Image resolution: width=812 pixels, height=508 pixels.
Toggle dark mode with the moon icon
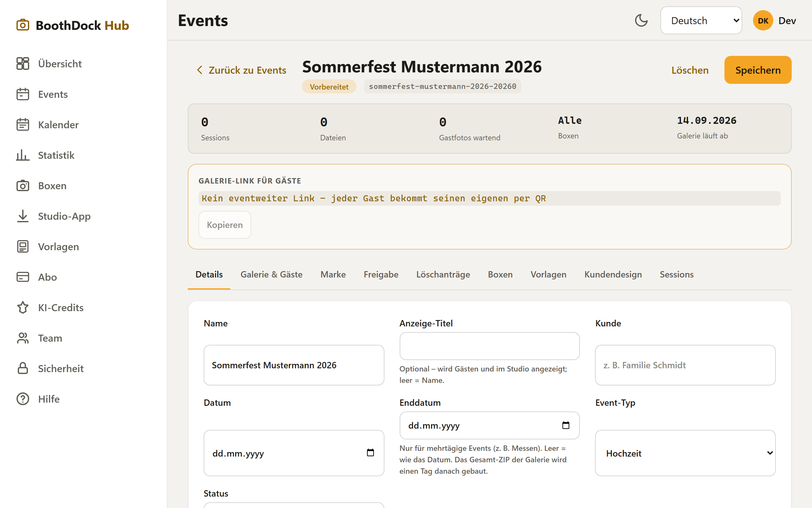pyautogui.click(x=641, y=21)
